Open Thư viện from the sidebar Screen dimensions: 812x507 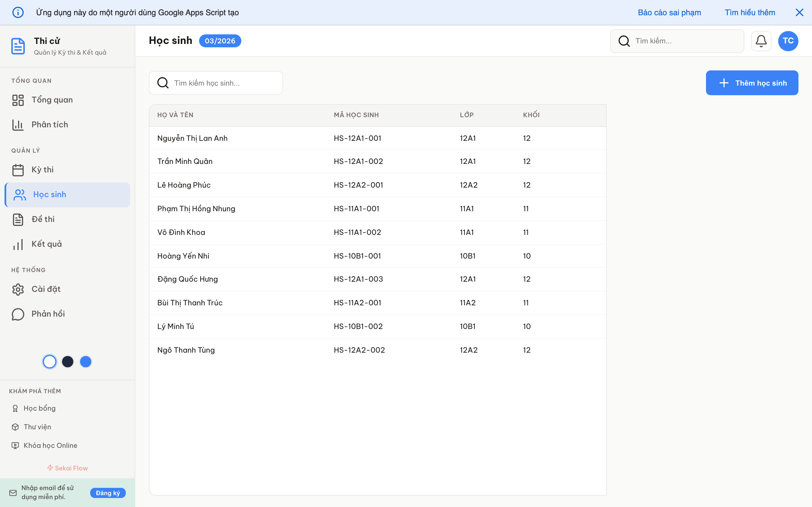tap(37, 426)
